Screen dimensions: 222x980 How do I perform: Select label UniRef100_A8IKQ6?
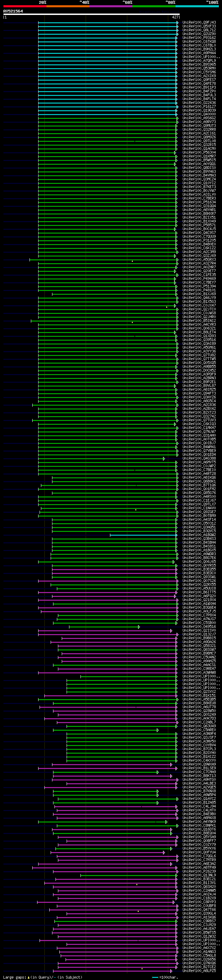199,477
